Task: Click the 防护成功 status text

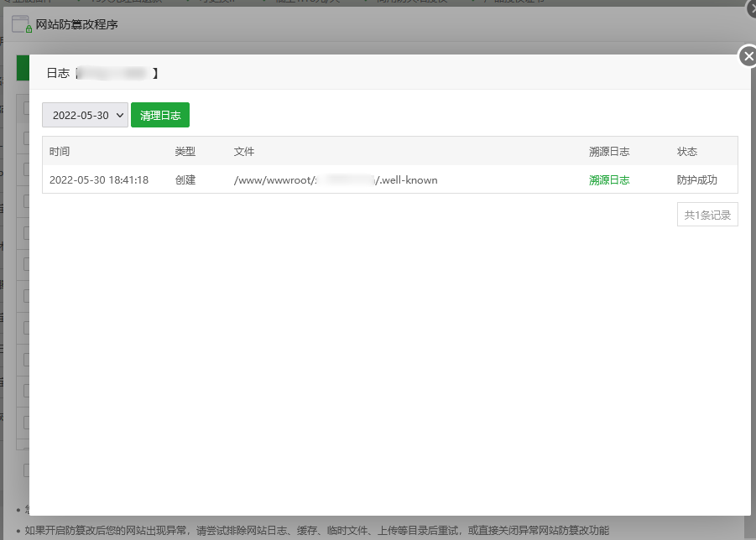Action: point(695,179)
